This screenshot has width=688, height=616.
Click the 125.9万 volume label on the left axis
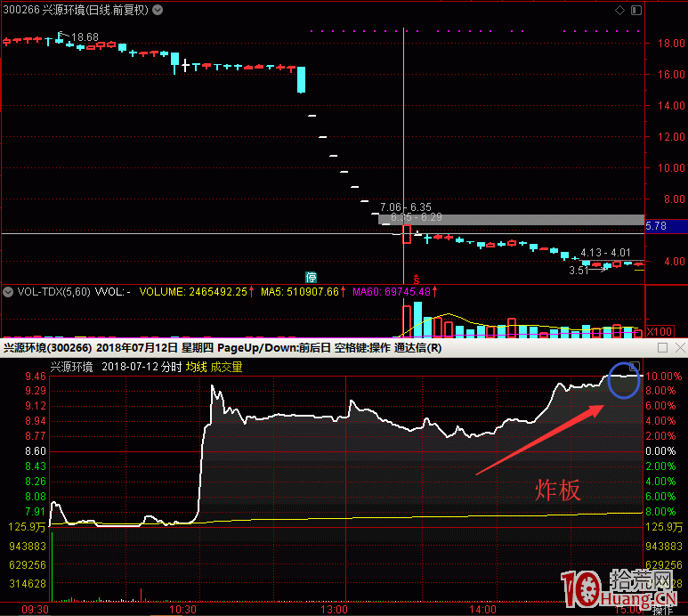pos(27,527)
